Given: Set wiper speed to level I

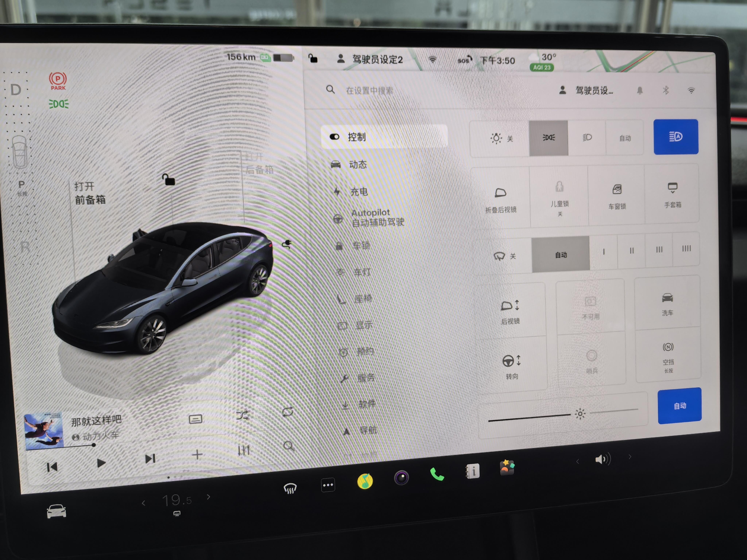Looking at the screenshot, I should coord(603,252).
